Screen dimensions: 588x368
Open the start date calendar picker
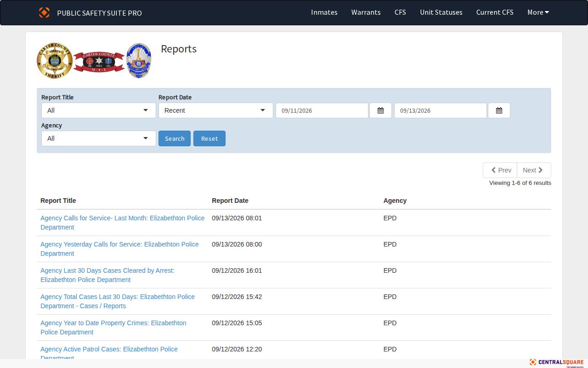[380, 110]
